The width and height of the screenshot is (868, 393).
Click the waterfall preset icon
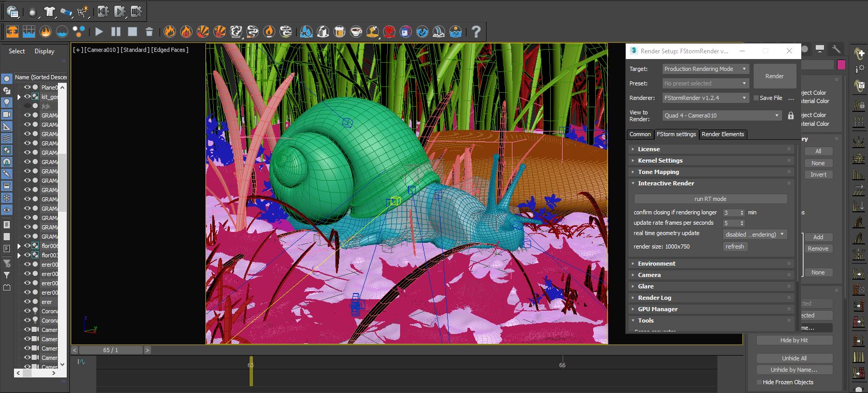[439, 32]
